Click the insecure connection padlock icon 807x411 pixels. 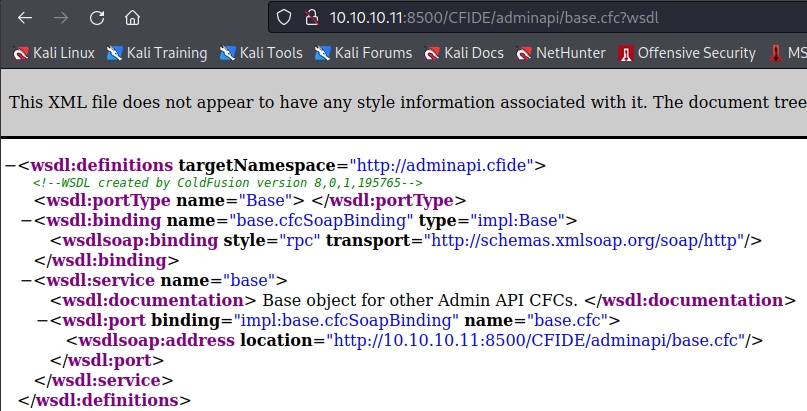click(x=308, y=18)
